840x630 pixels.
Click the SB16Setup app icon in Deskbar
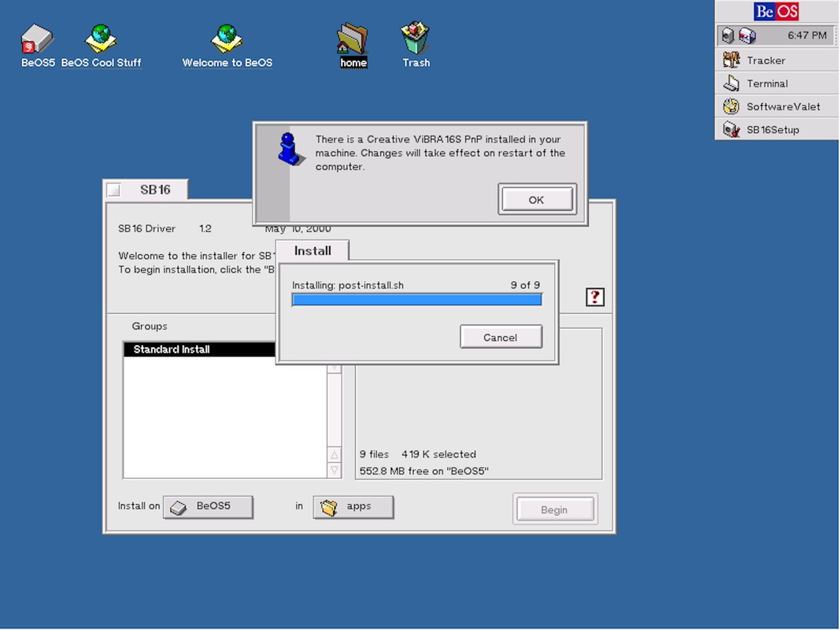coord(731,129)
